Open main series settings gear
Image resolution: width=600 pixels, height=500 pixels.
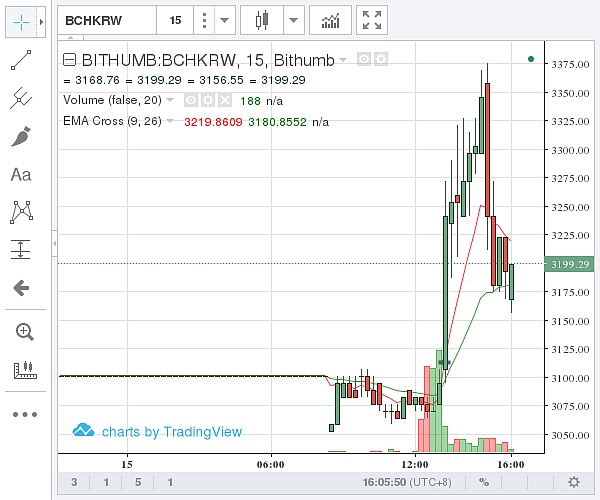[381, 59]
